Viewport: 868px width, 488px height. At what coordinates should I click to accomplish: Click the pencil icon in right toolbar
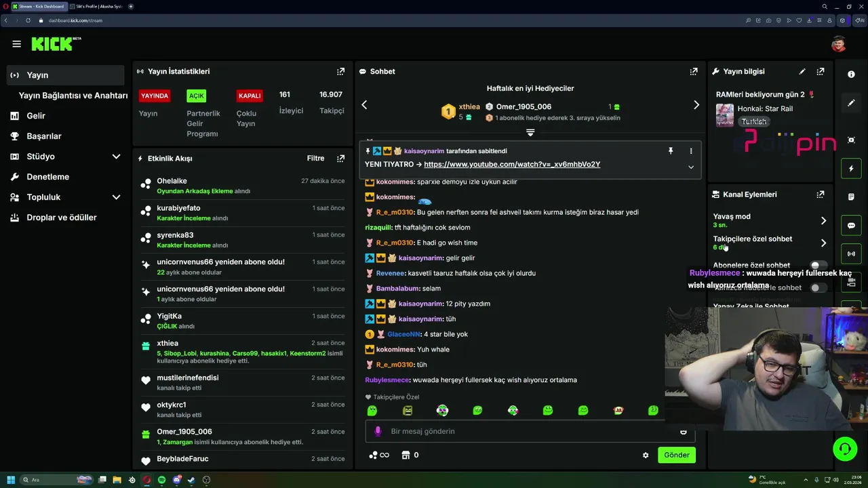point(851,103)
